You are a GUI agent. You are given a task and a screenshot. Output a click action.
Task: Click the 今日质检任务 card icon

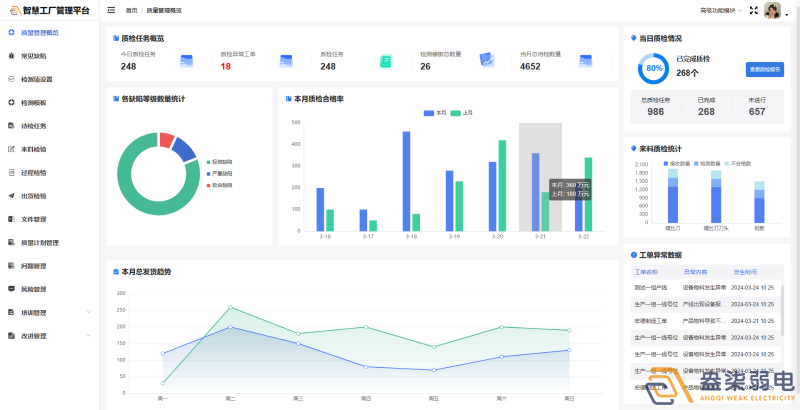pos(186,61)
